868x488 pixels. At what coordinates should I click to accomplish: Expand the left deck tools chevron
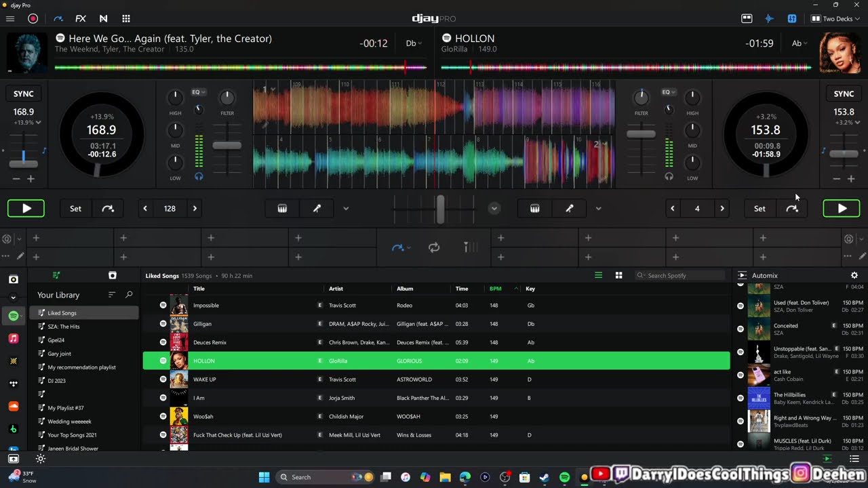(x=346, y=209)
